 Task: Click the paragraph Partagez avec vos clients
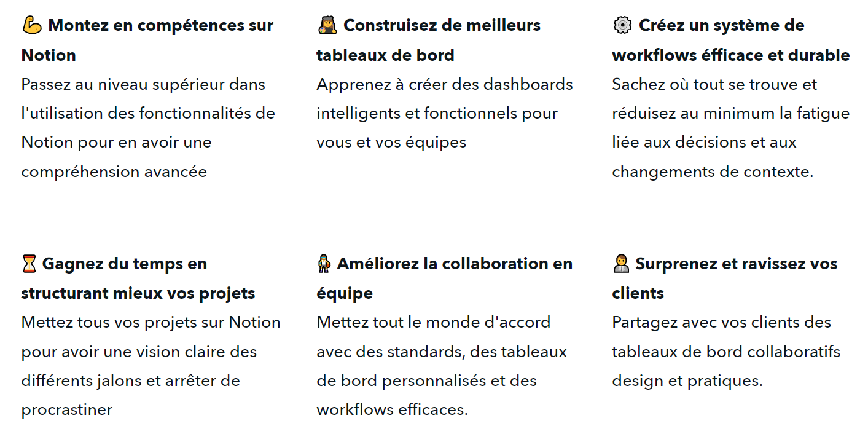coord(726,351)
